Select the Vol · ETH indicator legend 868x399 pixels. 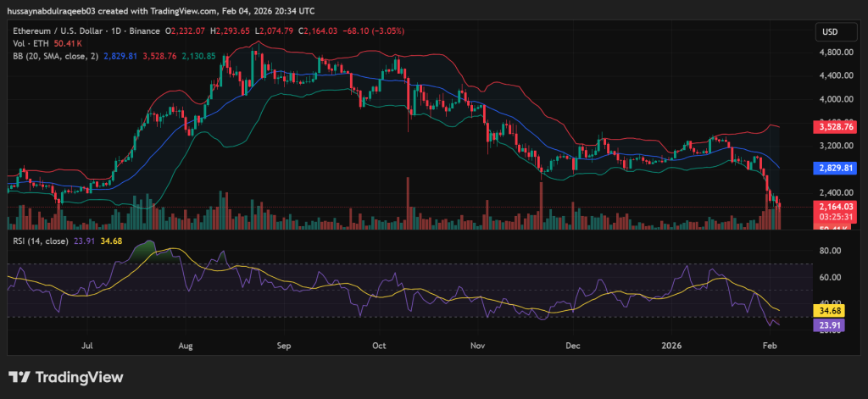tap(26, 43)
